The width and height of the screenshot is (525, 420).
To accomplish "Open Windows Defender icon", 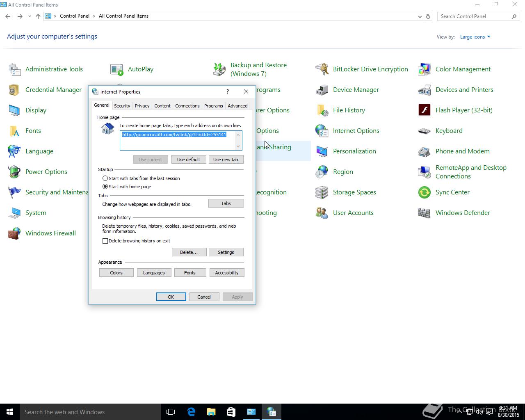I will (425, 213).
